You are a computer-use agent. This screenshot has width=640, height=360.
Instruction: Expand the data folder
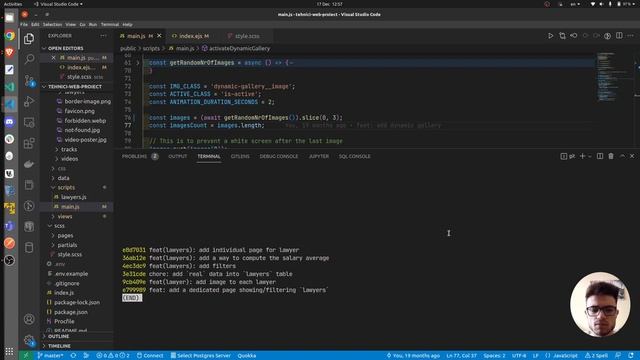[x=63, y=178]
